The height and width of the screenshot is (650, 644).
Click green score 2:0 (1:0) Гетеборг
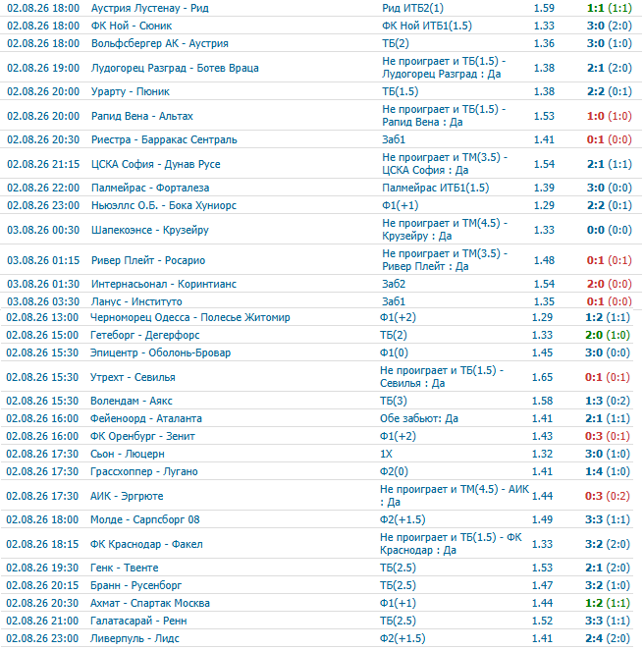click(x=608, y=336)
